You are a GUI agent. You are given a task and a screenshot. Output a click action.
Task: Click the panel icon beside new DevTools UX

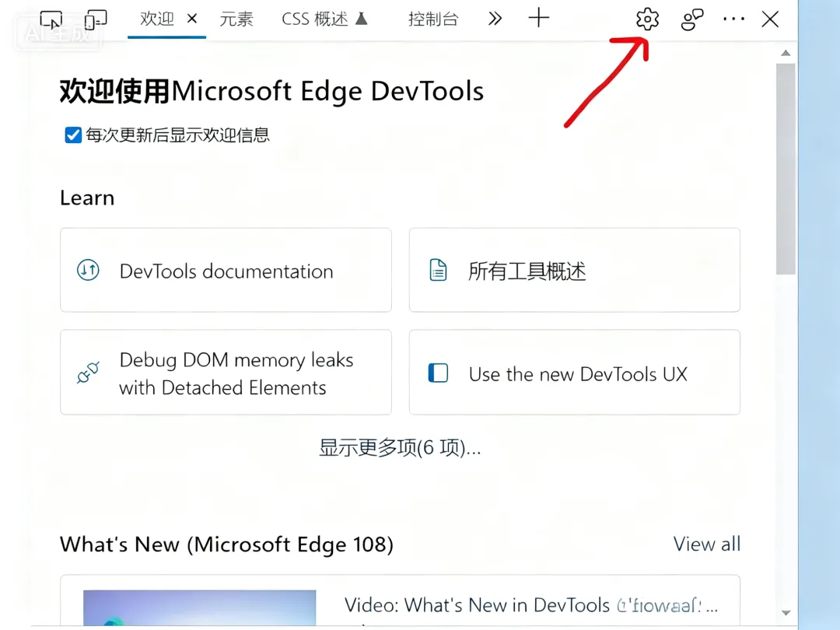click(438, 373)
